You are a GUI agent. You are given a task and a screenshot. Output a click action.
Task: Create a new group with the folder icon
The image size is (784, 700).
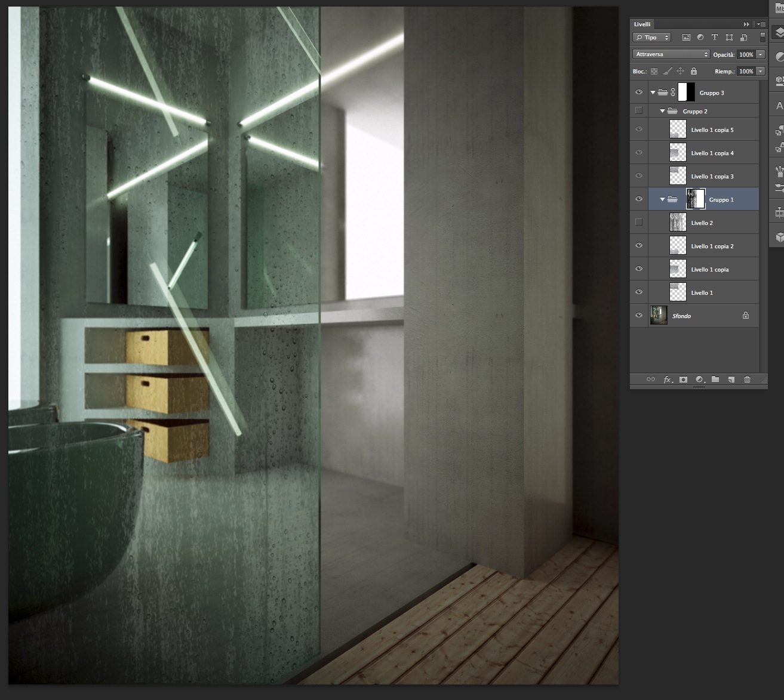(x=715, y=380)
